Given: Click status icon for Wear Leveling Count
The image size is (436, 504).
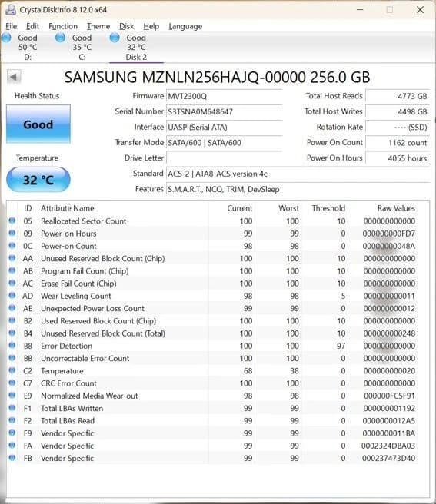Looking at the screenshot, I should [x=12, y=295].
